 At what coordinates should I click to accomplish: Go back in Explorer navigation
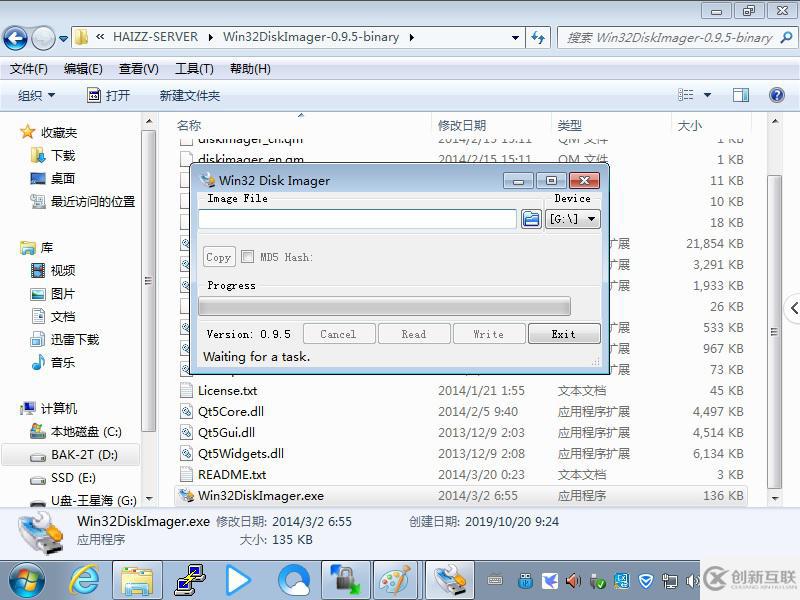click(x=15, y=38)
